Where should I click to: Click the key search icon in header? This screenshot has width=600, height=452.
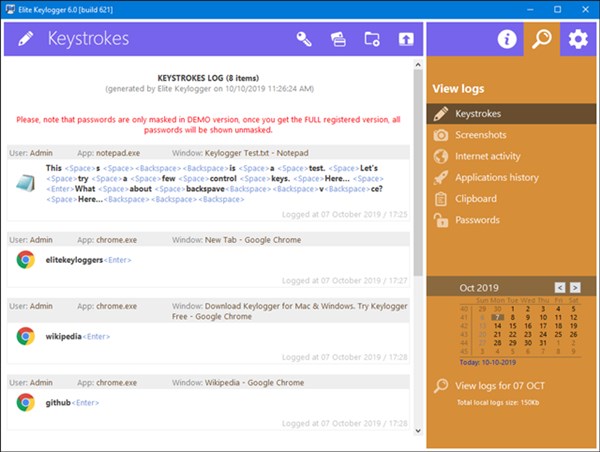point(304,39)
